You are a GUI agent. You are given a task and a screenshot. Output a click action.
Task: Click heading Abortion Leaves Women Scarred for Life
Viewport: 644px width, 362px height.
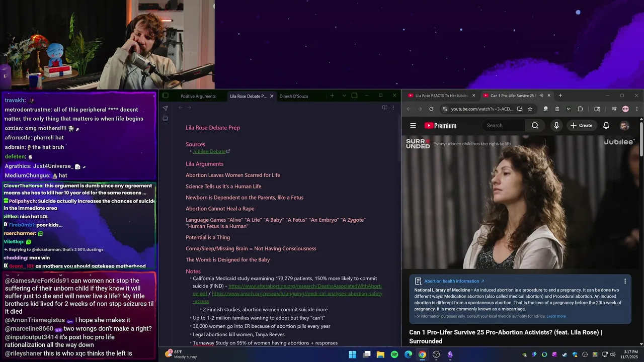233,175
